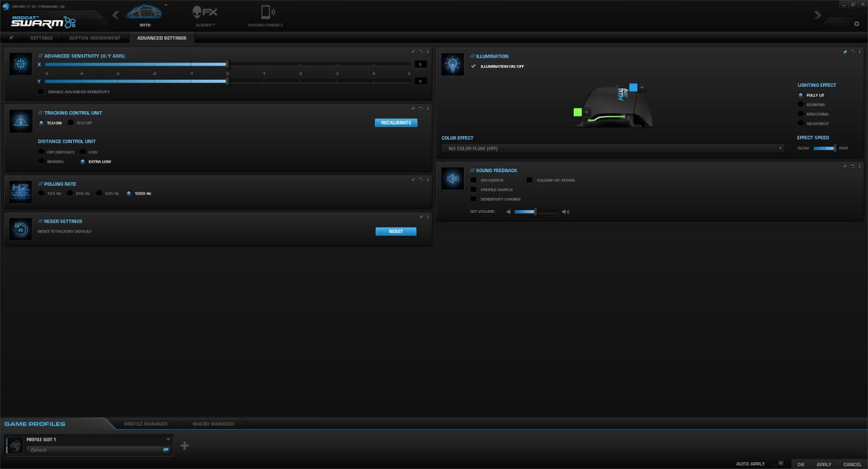Click the green side light color swatch

(578, 113)
